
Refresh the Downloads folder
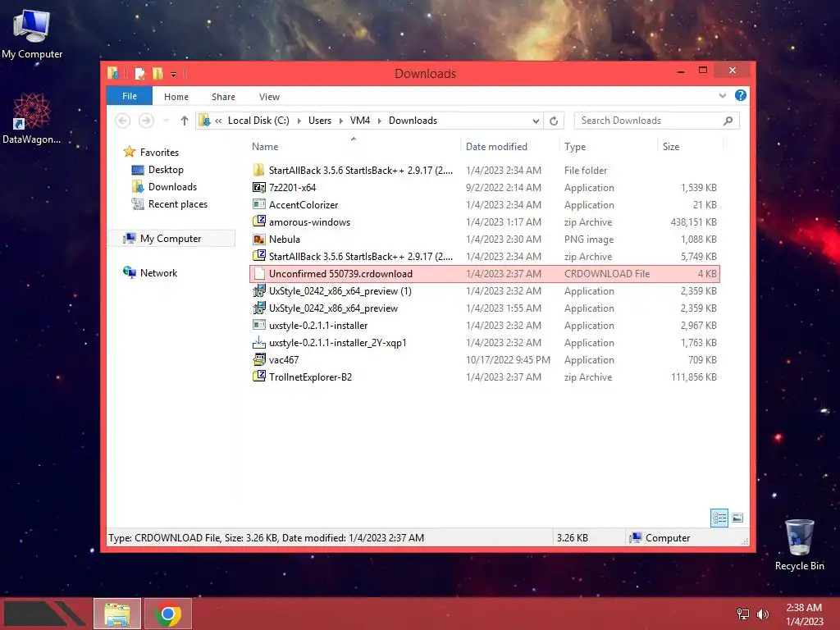(x=554, y=121)
